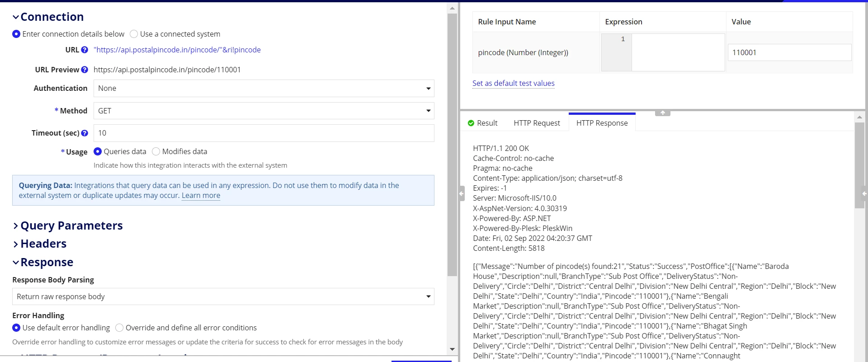Click Set as default test values link
Image resolution: width=868 pixels, height=362 pixels.
(514, 83)
